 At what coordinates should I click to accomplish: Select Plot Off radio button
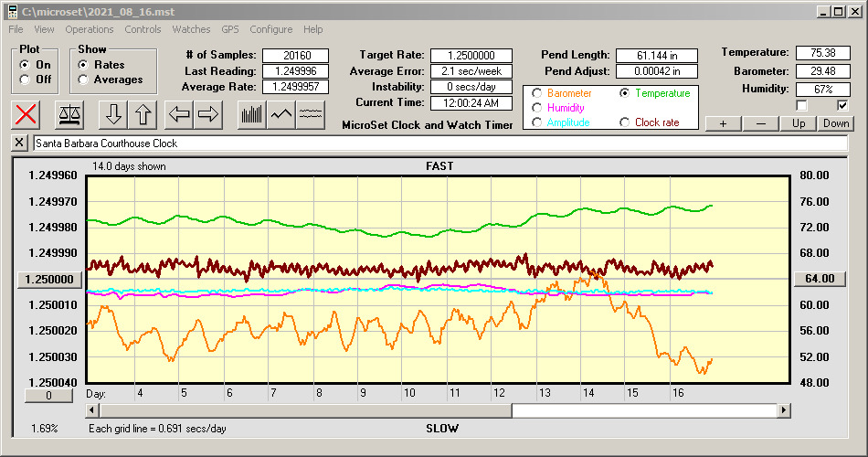[x=25, y=80]
